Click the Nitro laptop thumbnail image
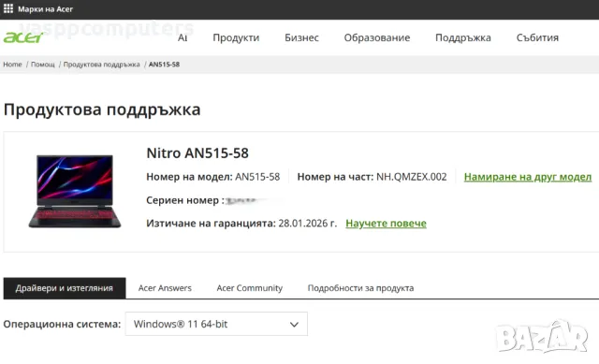The width and height of the screenshot is (599, 364). (x=75, y=192)
